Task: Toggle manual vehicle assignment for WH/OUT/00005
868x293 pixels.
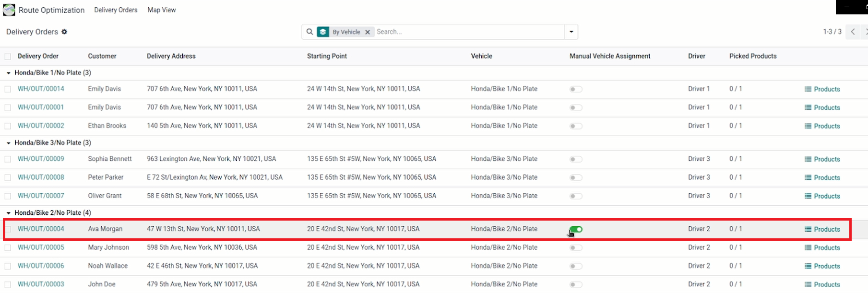Action: tap(576, 248)
